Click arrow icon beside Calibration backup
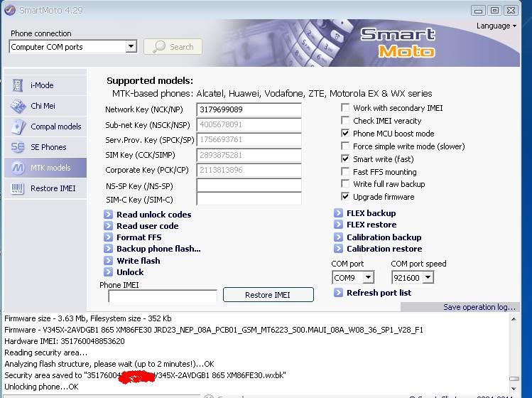 338,237
